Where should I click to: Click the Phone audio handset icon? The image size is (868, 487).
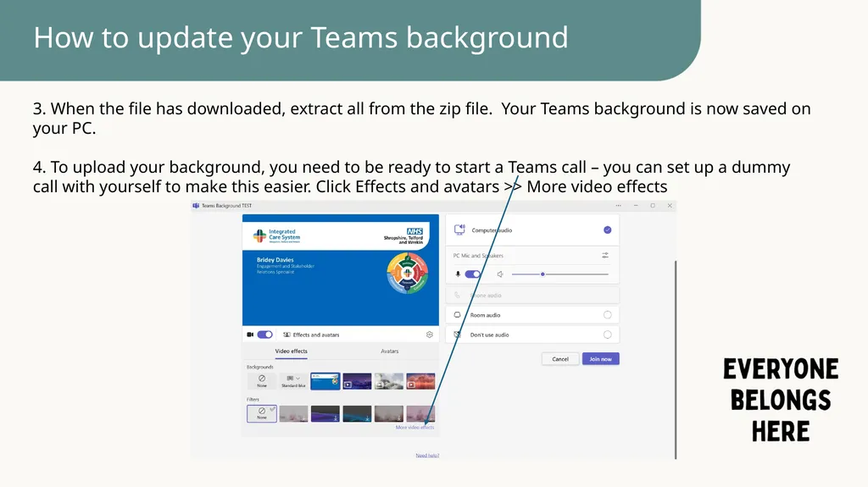457,295
